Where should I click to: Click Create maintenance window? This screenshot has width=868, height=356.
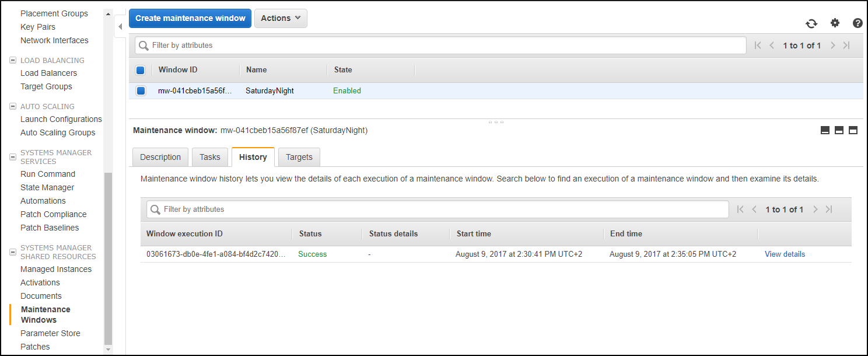pos(190,18)
